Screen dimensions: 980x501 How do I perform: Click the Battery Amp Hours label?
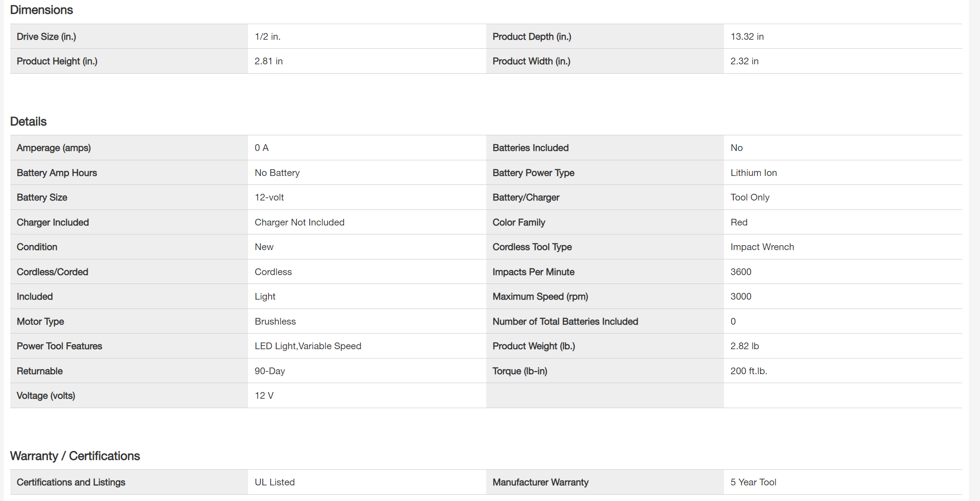[x=57, y=173]
